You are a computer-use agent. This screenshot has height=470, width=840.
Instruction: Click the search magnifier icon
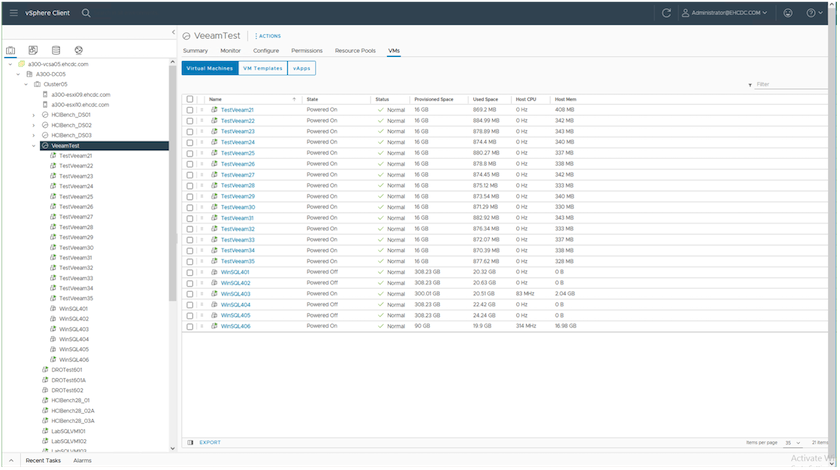click(x=86, y=13)
